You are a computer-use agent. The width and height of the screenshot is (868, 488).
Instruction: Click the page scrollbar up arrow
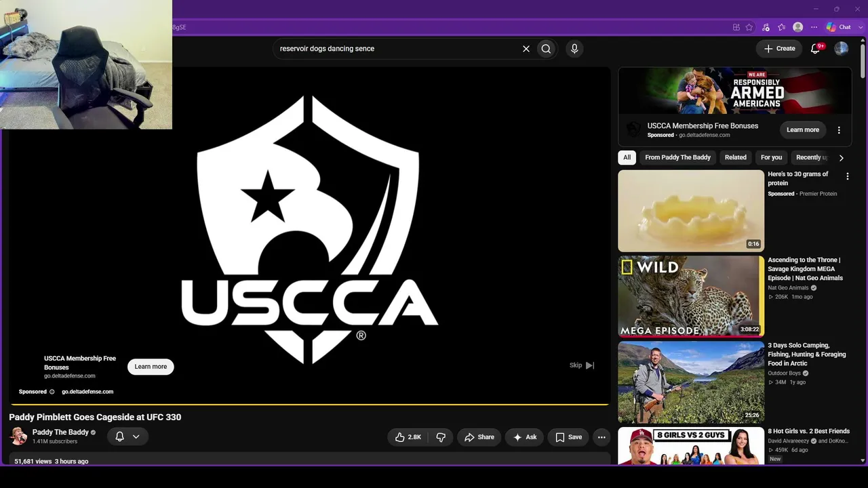pos(863,42)
